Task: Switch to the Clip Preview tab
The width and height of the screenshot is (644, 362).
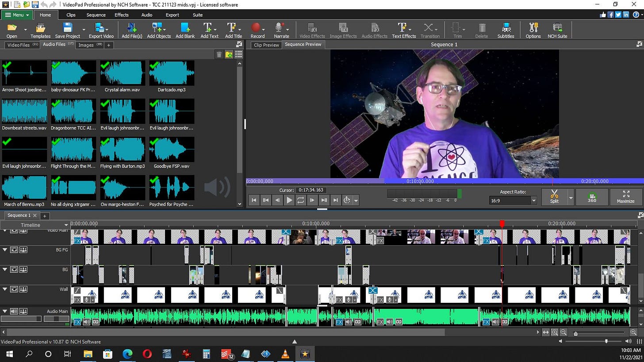Action: [266, 45]
